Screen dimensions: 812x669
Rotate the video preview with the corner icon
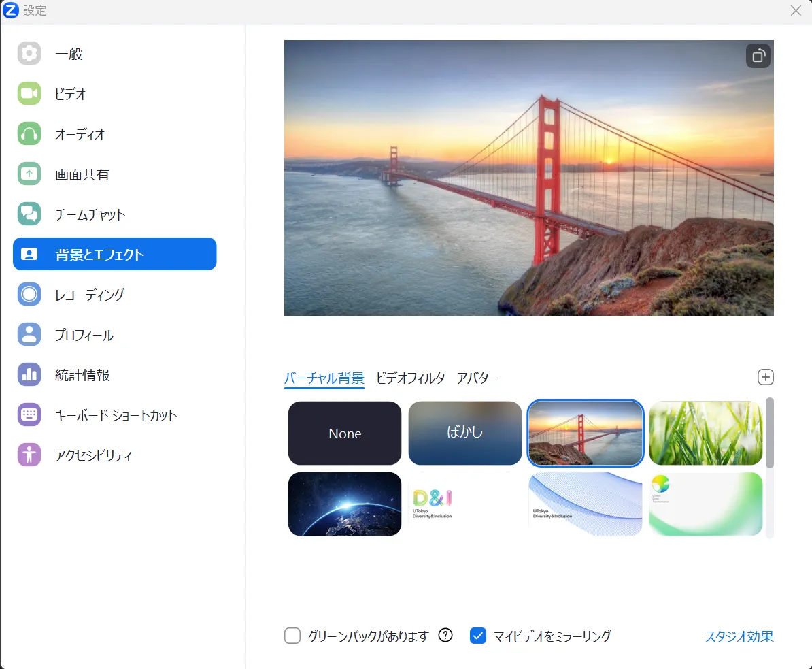click(x=758, y=56)
